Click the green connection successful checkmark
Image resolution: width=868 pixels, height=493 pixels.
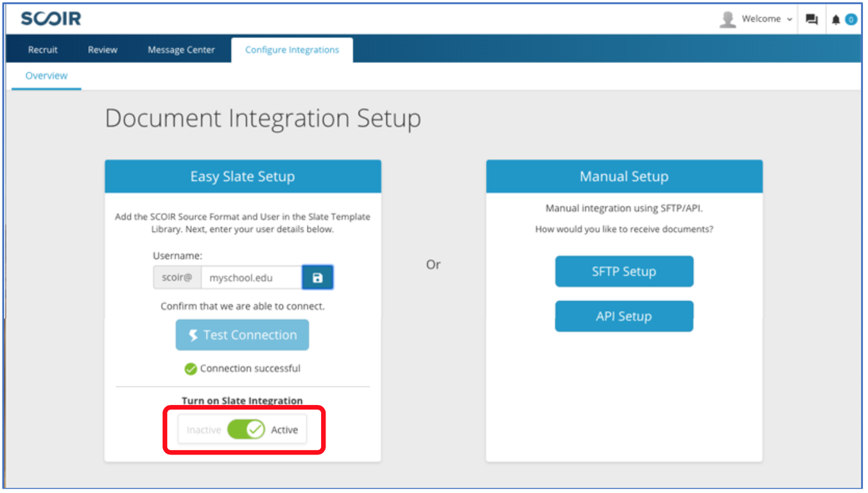[x=191, y=368]
